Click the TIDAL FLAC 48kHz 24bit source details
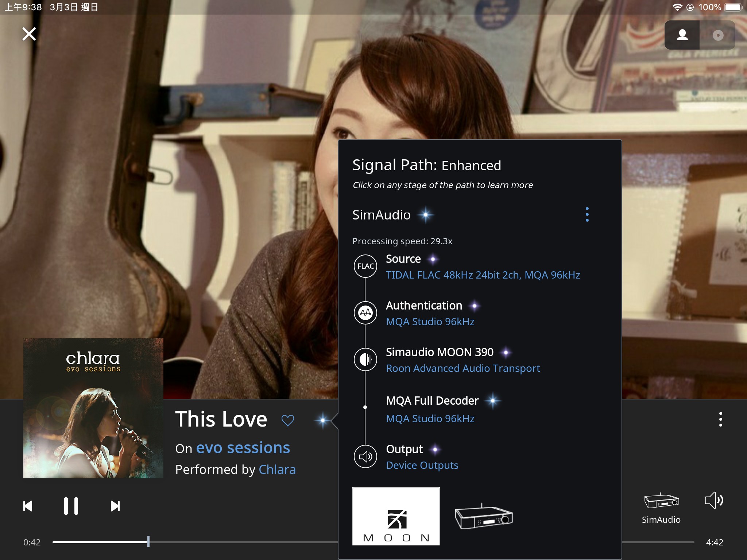The height and width of the screenshot is (560, 747). pos(483,275)
